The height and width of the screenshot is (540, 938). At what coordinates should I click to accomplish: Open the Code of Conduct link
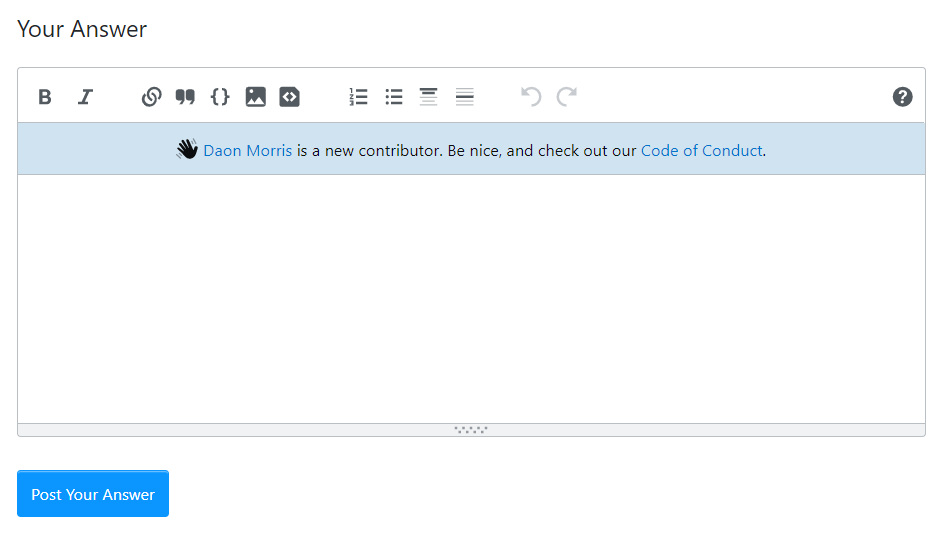(x=702, y=151)
